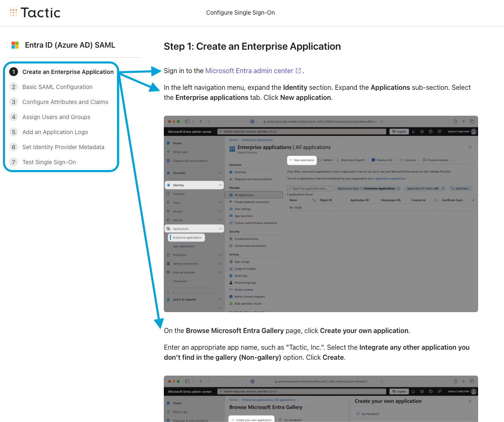
Task: Click the orange dotted Tactic logo icon
Action: [13, 13]
